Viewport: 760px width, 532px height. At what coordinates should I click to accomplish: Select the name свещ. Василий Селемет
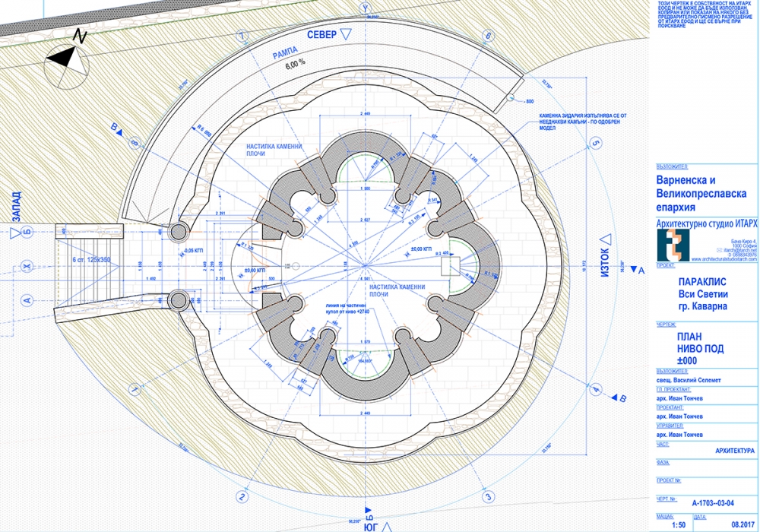pos(689,380)
